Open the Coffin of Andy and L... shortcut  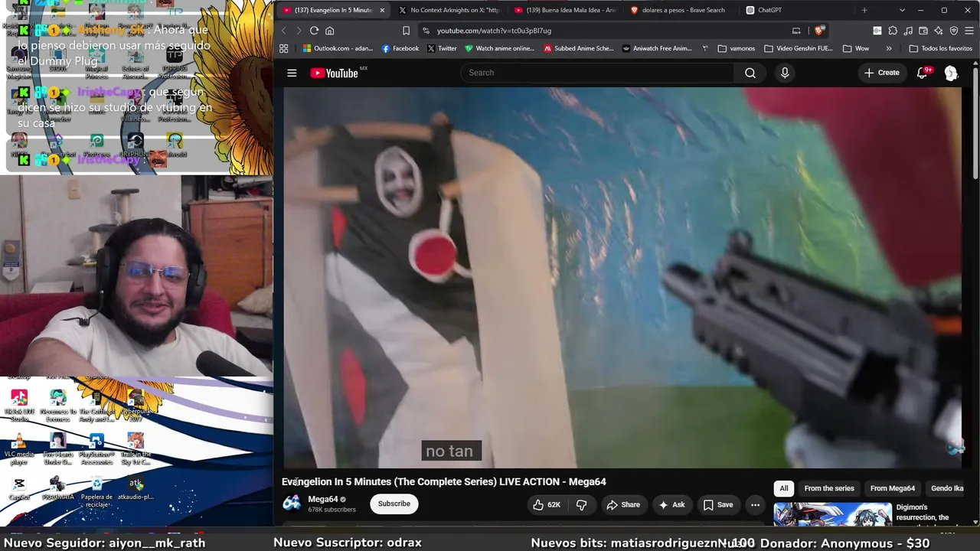click(x=96, y=406)
